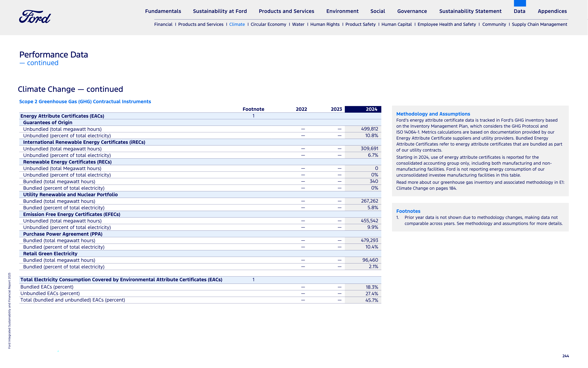Click the 2023 column header

tap(336, 109)
